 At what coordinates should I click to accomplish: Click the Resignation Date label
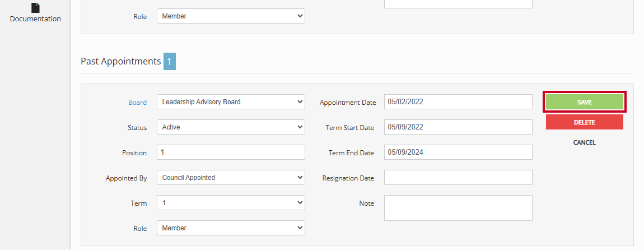348,178
